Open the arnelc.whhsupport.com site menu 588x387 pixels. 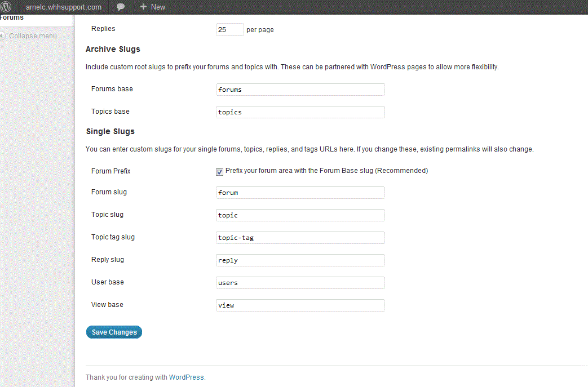[63, 7]
